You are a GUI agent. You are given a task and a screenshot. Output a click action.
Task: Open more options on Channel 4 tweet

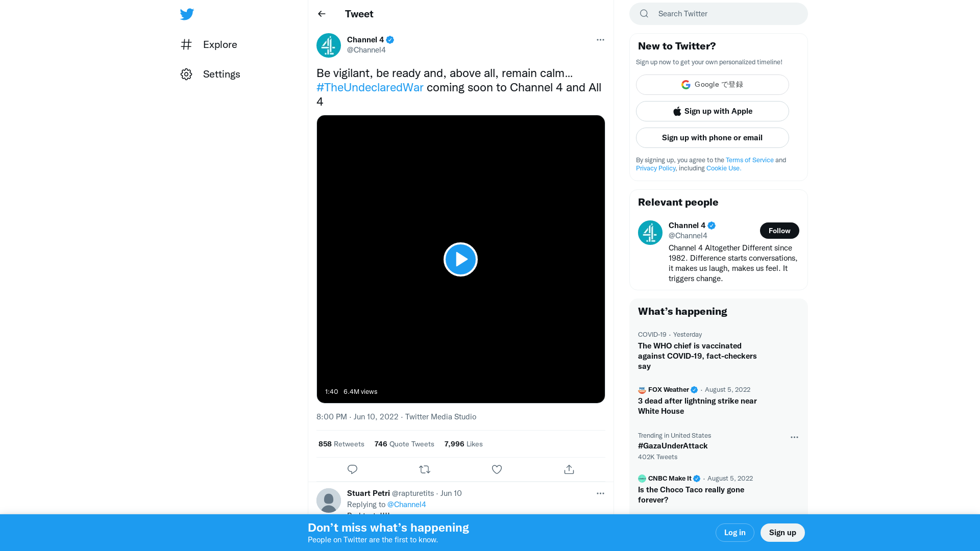tap(600, 40)
